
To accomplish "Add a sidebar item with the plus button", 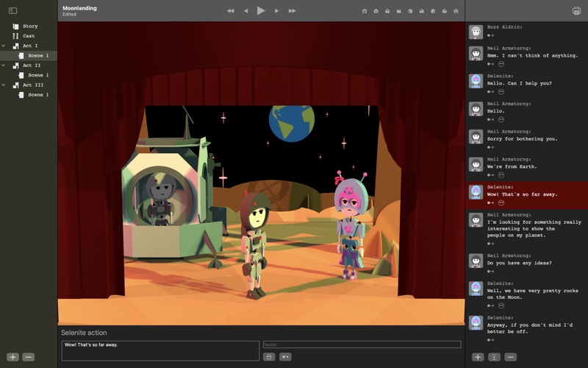I will point(12,357).
